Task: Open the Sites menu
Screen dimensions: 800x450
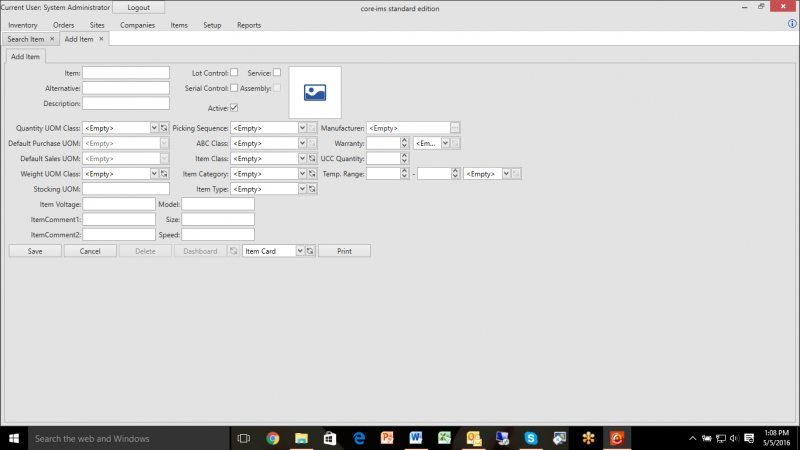Action: point(97,25)
